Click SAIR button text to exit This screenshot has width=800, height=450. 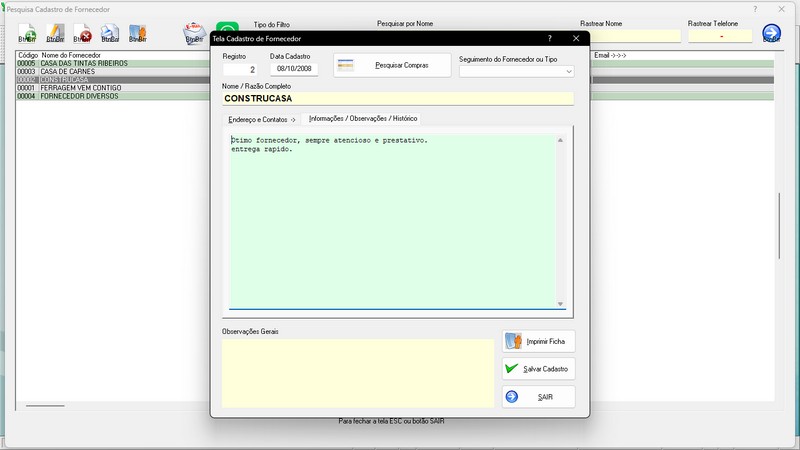(545, 397)
